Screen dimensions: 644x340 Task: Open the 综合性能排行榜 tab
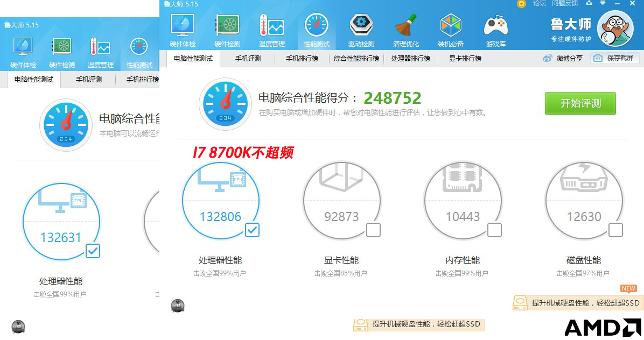pyautogui.click(x=356, y=59)
